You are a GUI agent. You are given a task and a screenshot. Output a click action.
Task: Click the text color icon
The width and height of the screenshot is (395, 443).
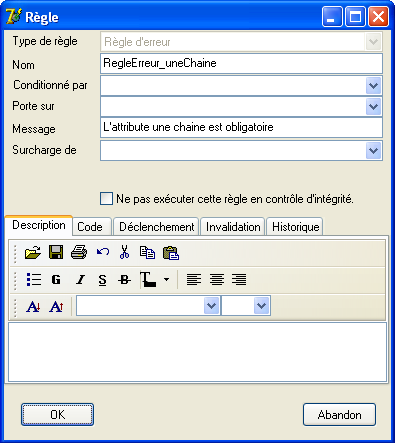tap(148, 279)
